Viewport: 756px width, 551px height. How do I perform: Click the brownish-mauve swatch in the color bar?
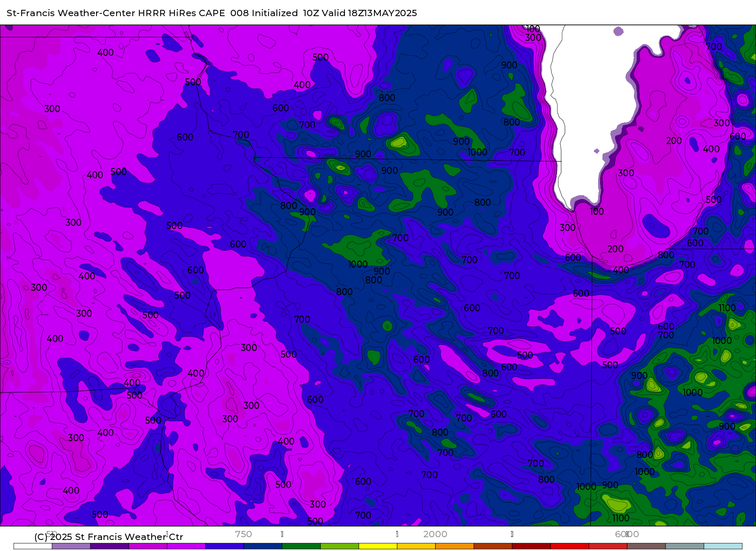pyautogui.click(x=647, y=546)
